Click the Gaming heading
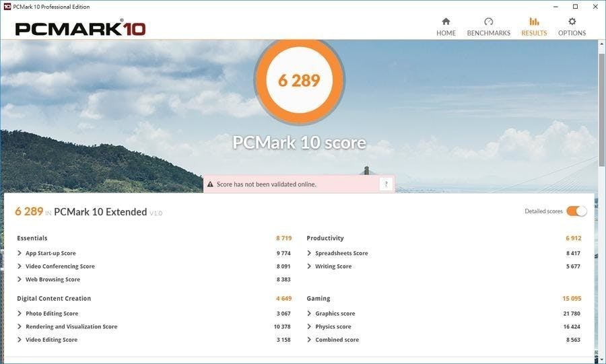This screenshot has width=606, height=364. tap(318, 298)
